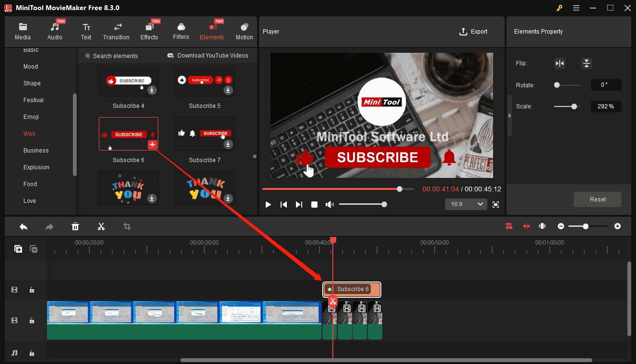Download the Subscribe 4 element
This screenshot has height=364, width=636.
[152, 90]
